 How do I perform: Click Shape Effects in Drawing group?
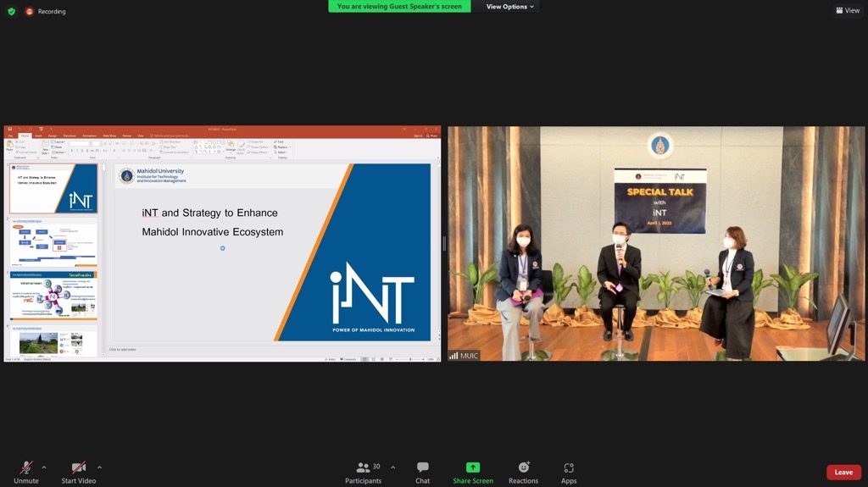257,152
